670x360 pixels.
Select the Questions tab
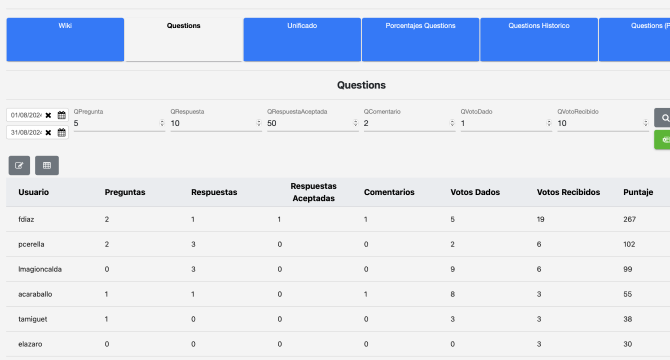pyautogui.click(x=184, y=40)
